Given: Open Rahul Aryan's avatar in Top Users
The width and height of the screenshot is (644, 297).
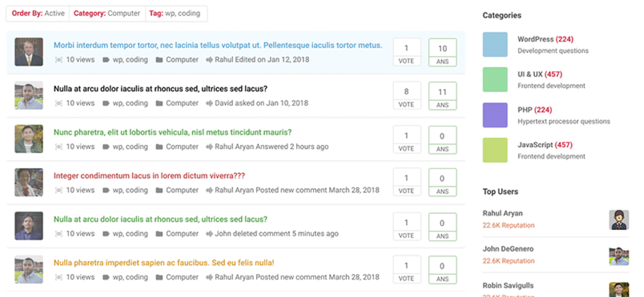Looking at the screenshot, I should [x=619, y=220].
